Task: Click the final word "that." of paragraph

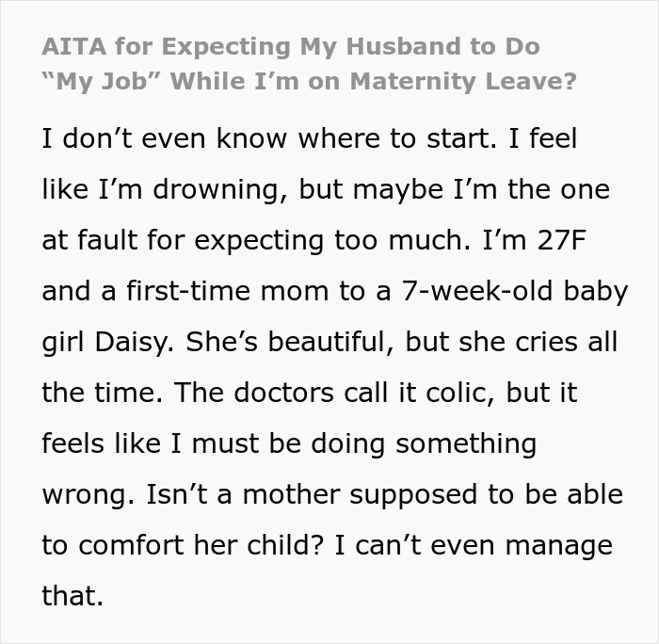Action: click(72, 596)
